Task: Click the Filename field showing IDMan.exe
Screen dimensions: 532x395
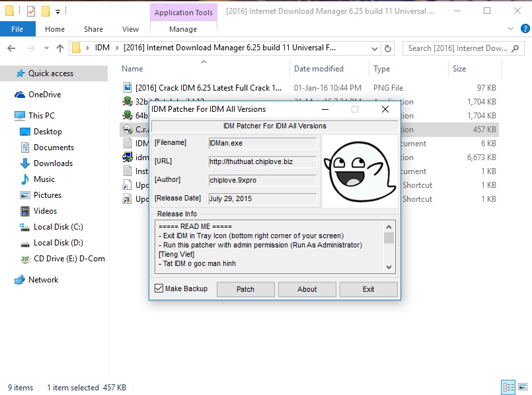Action: pyautogui.click(x=262, y=143)
